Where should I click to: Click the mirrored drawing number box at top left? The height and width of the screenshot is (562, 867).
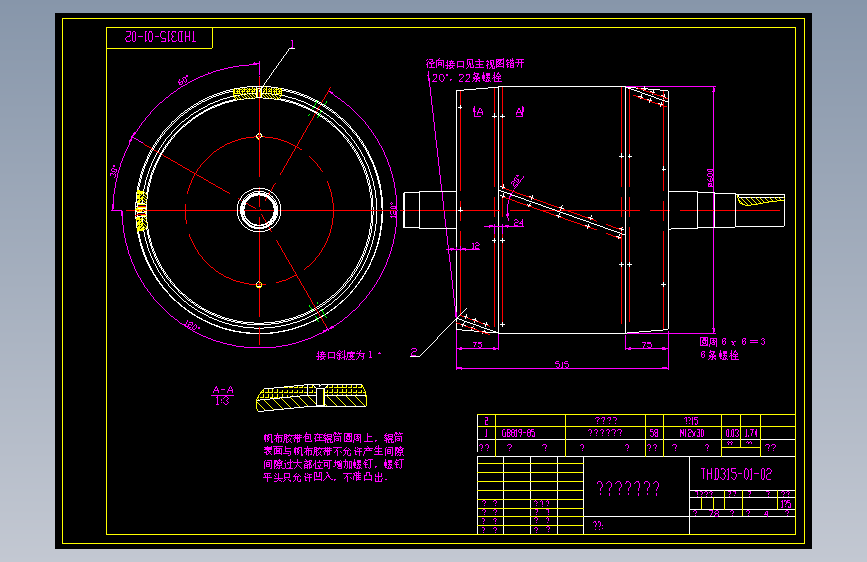pyautogui.click(x=159, y=38)
